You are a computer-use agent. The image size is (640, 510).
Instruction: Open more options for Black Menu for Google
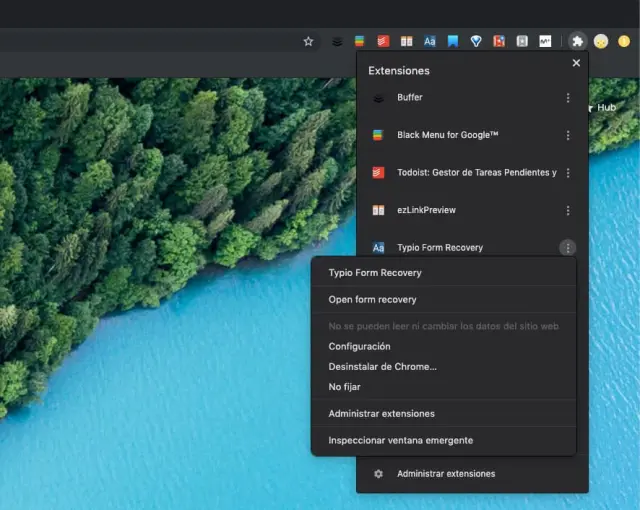568,135
